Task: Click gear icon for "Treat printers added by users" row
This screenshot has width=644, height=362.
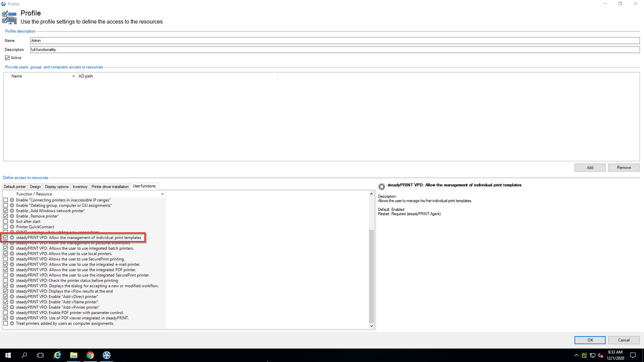Action: click(x=12, y=324)
